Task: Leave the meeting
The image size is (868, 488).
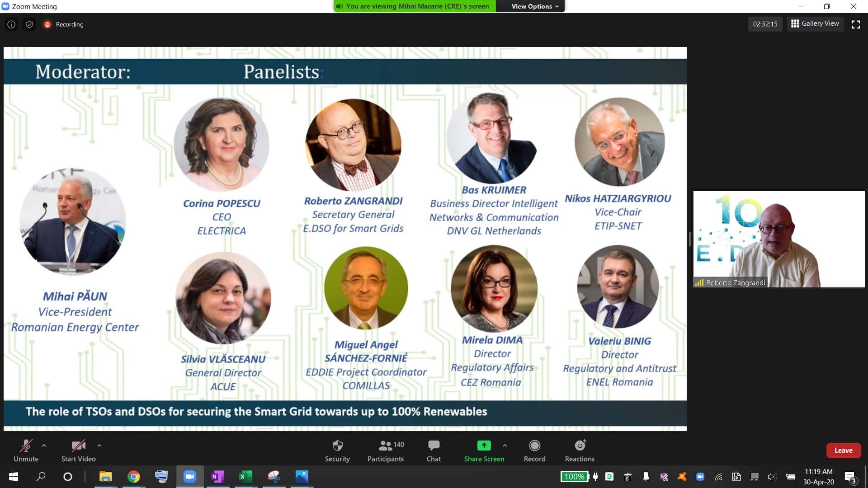Action: (x=844, y=450)
